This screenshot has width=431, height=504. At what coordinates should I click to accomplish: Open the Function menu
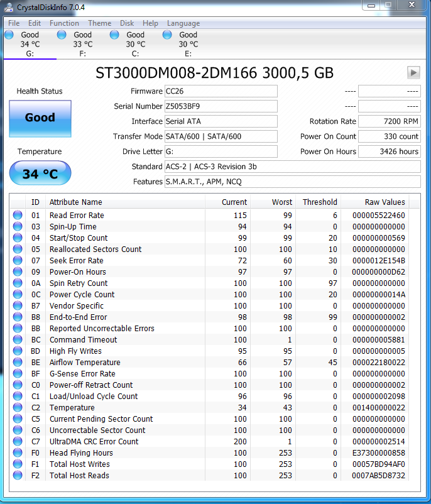pos(64,23)
